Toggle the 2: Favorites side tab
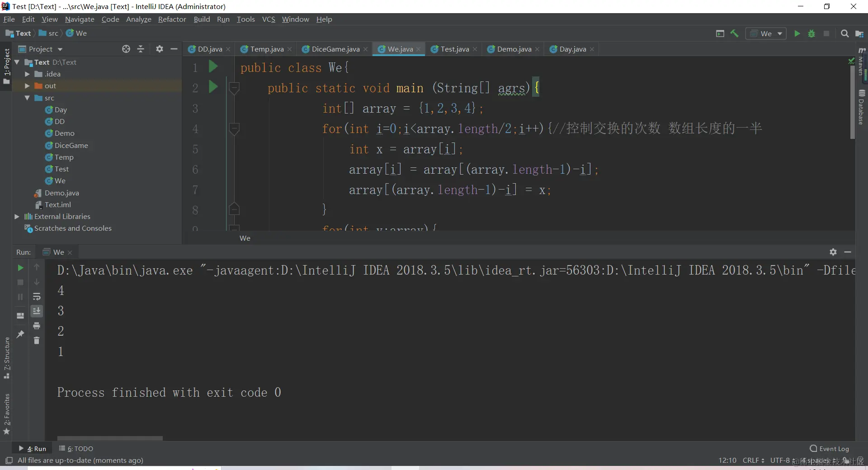Image resolution: width=868 pixels, height=470 pixels. (x=6, y=413)
